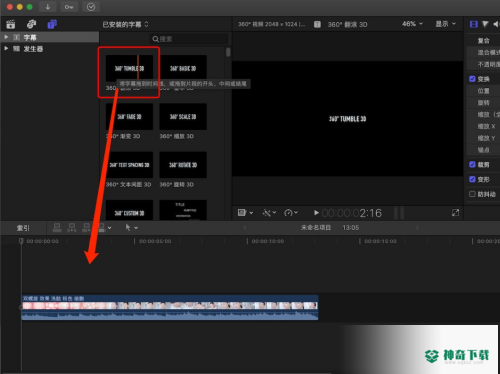Go back in timeline history
This screenshot has height=374, width=500.
point(245,228)
